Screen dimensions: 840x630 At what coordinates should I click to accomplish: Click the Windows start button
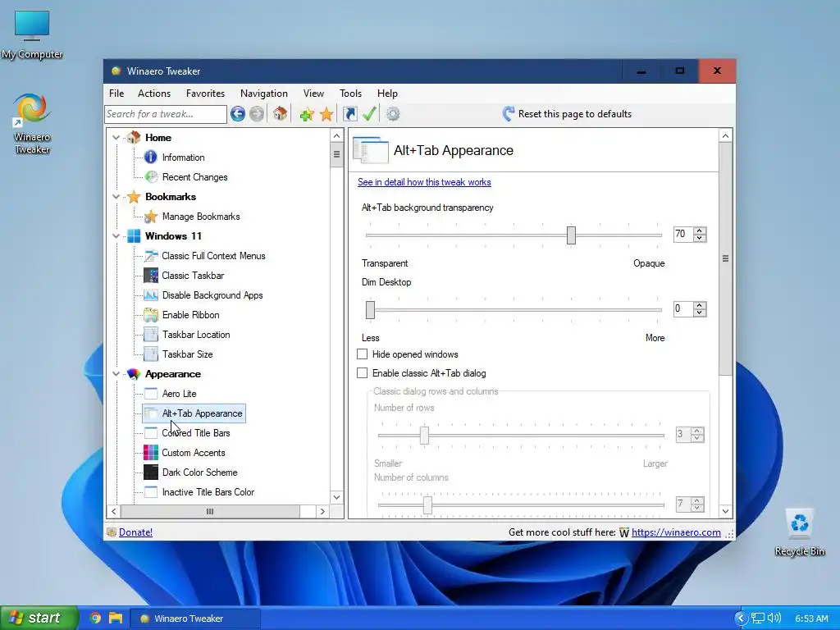point(39,618)
